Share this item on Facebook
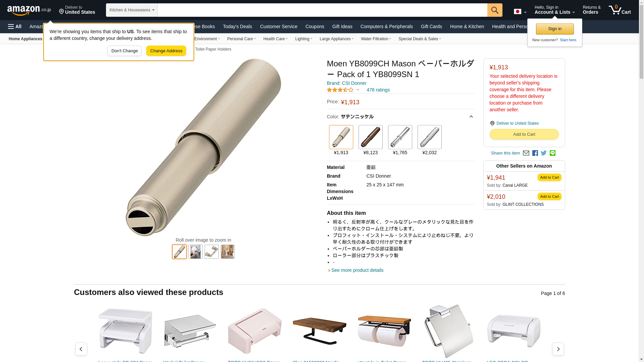This screenshot has width=644, height=362. point(535,153)
